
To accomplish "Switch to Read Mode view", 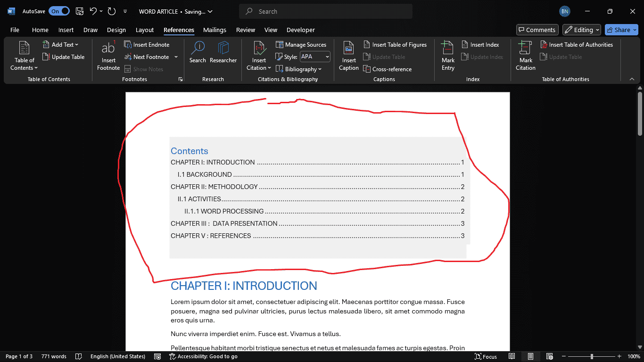I will pyautogui.click(x=512, y=356).
